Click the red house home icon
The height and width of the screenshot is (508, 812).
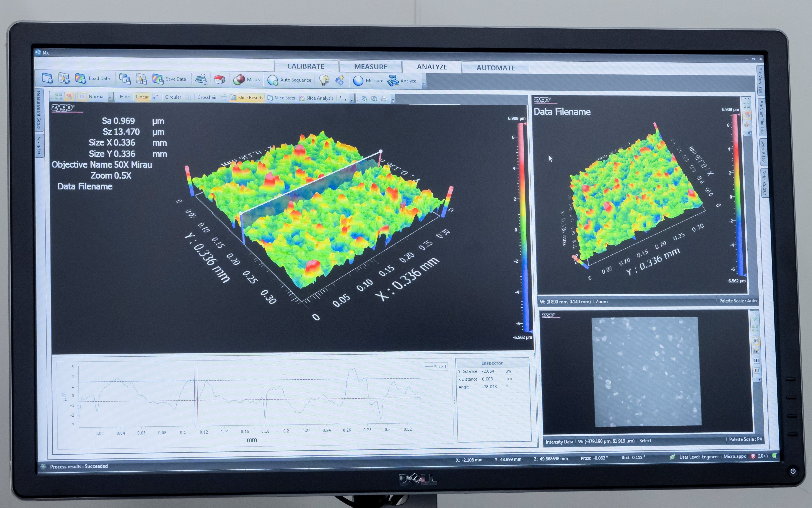point(219,80)
